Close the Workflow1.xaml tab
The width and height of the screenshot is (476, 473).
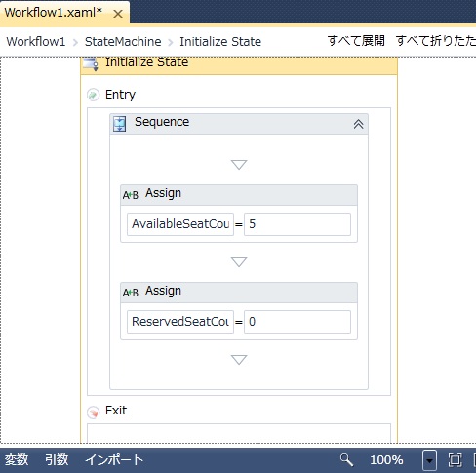tap(118, 14)
